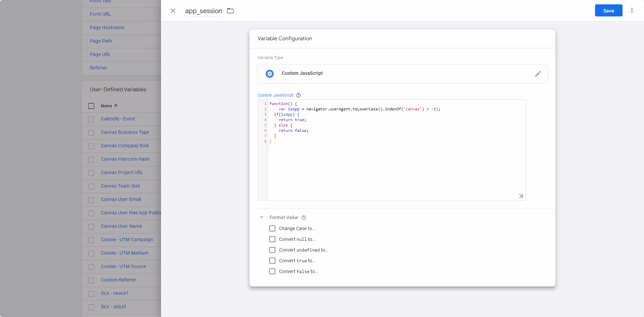Select all variables with the Name header checkbox

pos(91,106)
